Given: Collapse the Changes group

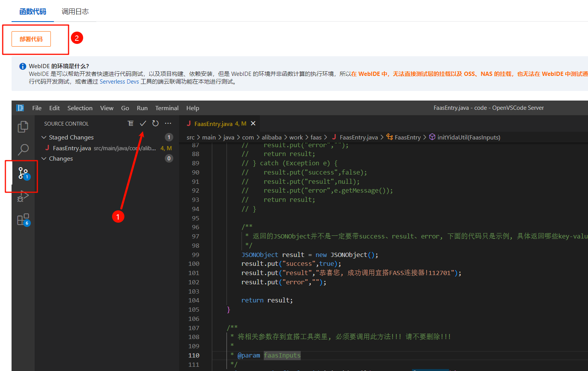Looking at the screenshot, I should point(44,158).
